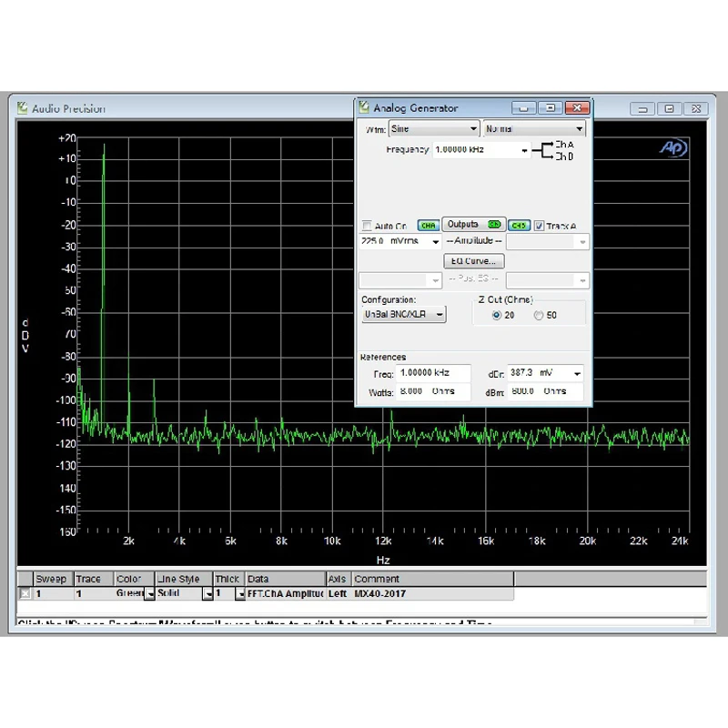728x728 pixels.
Task: Toggle the CHA channel A output indicator
Action: [x=428, y=226]
